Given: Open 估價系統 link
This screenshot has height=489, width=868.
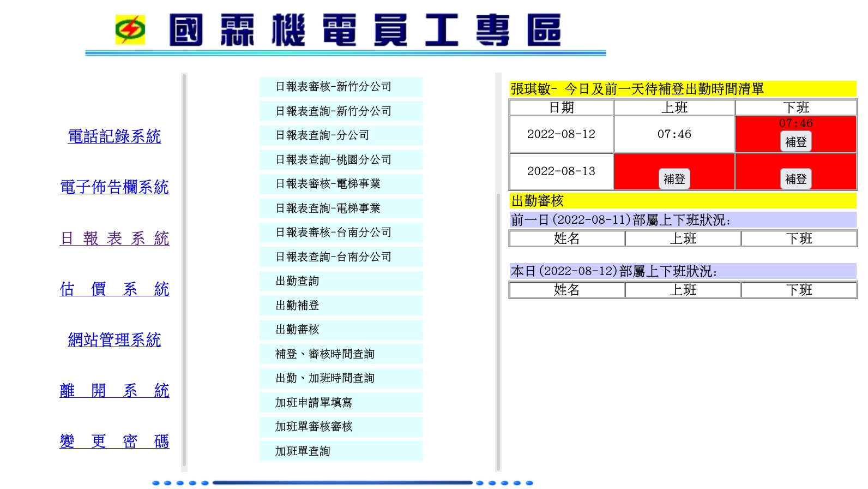Looking at the screenshot, I should pos(114,289).
